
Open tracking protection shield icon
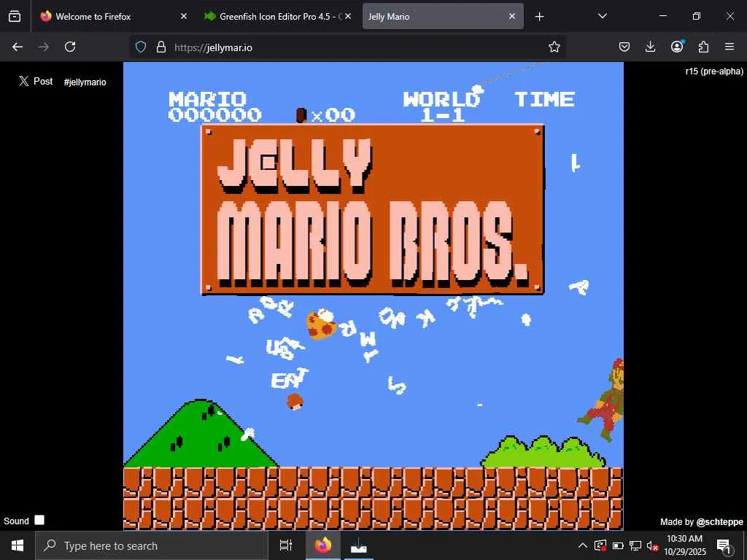(141, 47)
